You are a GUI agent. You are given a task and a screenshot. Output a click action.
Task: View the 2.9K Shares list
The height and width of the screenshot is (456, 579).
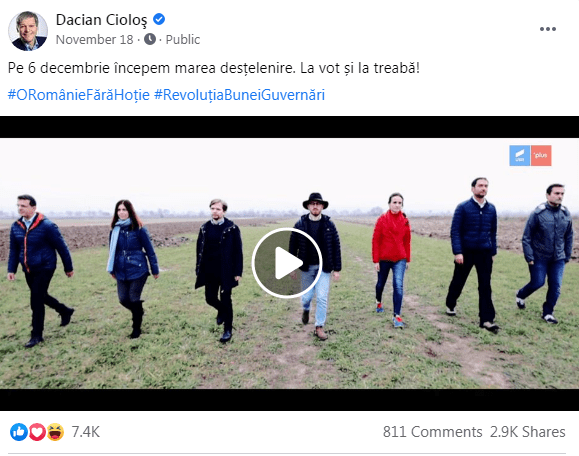click(528, 432)
